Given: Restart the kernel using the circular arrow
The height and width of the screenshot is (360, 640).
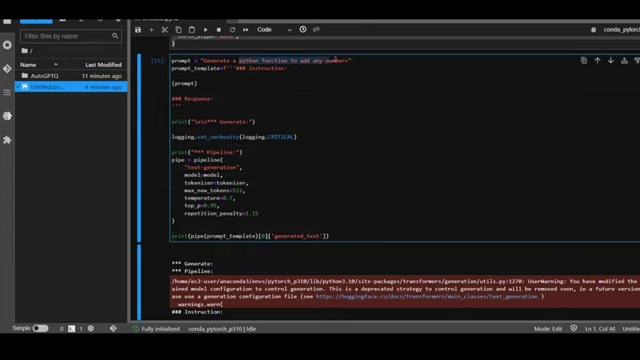Looking at the screenshot, I should tap(232, 30).
